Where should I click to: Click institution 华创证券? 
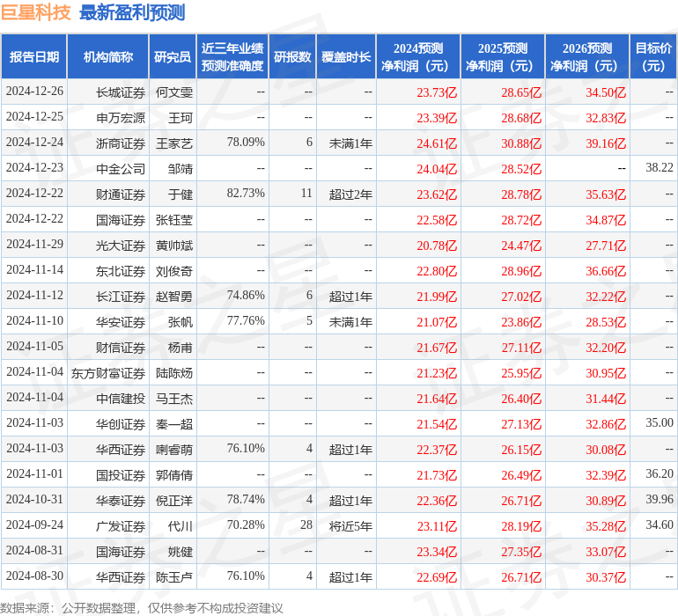[121, 424]
